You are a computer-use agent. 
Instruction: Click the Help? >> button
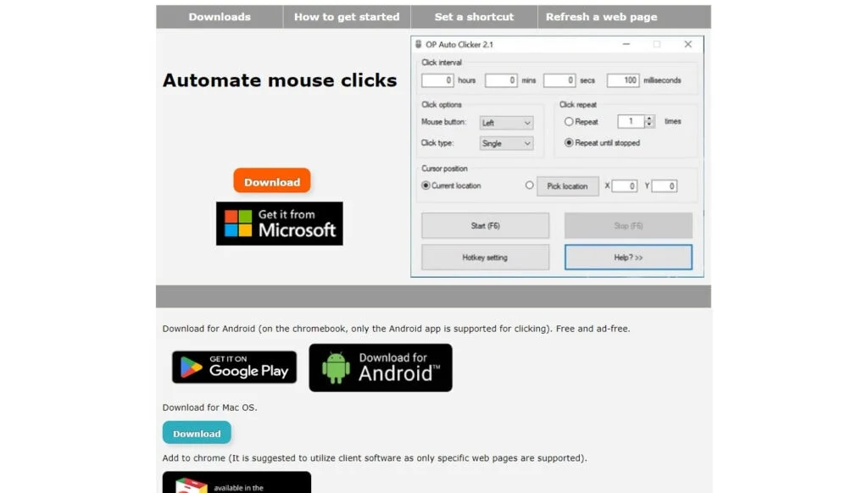coord(628,258)
